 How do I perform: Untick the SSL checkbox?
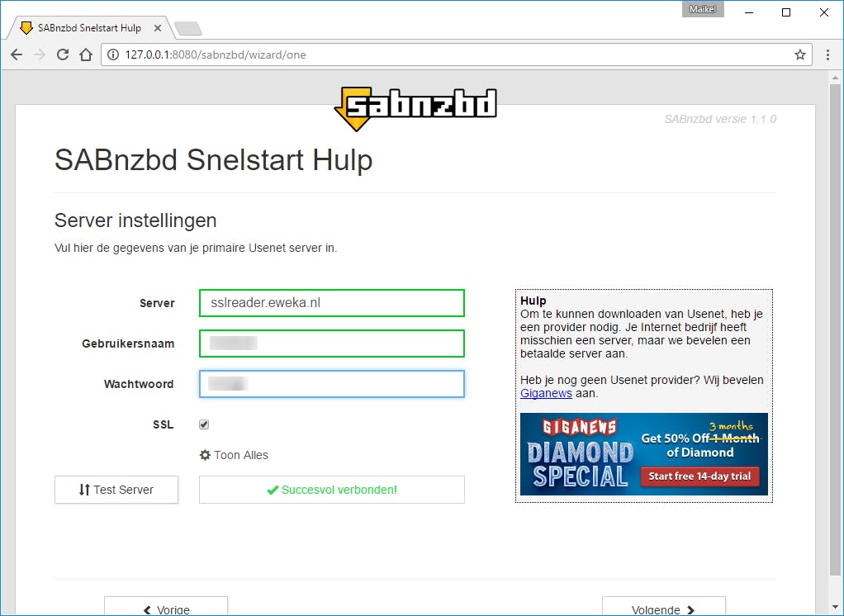(204, 424)
